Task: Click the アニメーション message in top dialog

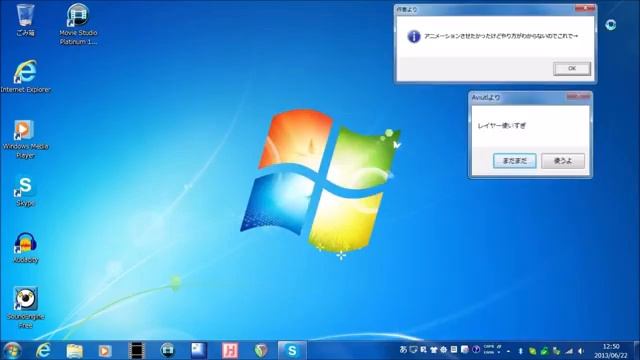Action: [x=501, y=36]
